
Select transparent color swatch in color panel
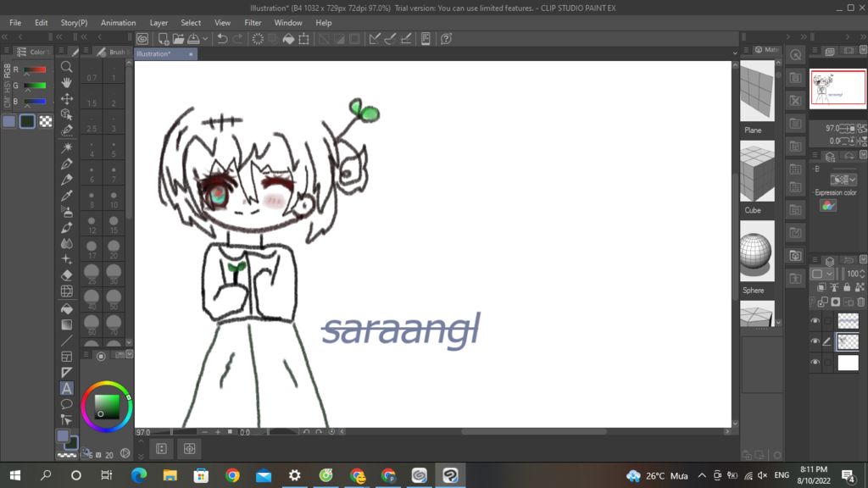46,121
